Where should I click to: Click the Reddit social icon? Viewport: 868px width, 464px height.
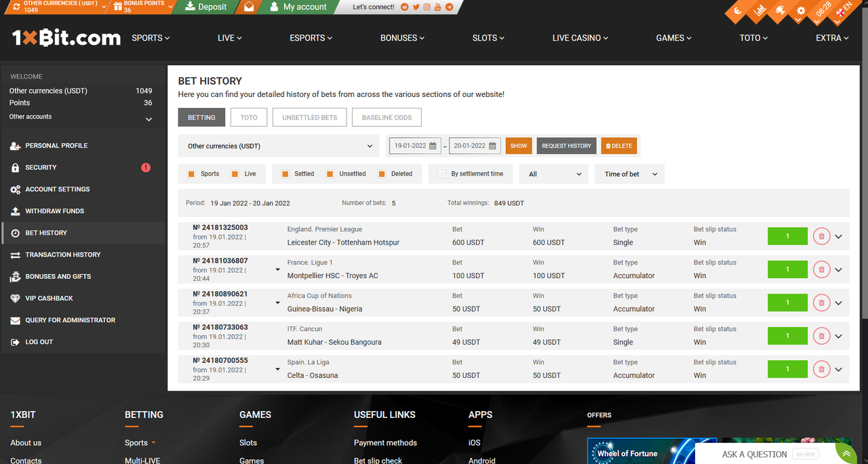pyautogui.click(x=405, y=7)
